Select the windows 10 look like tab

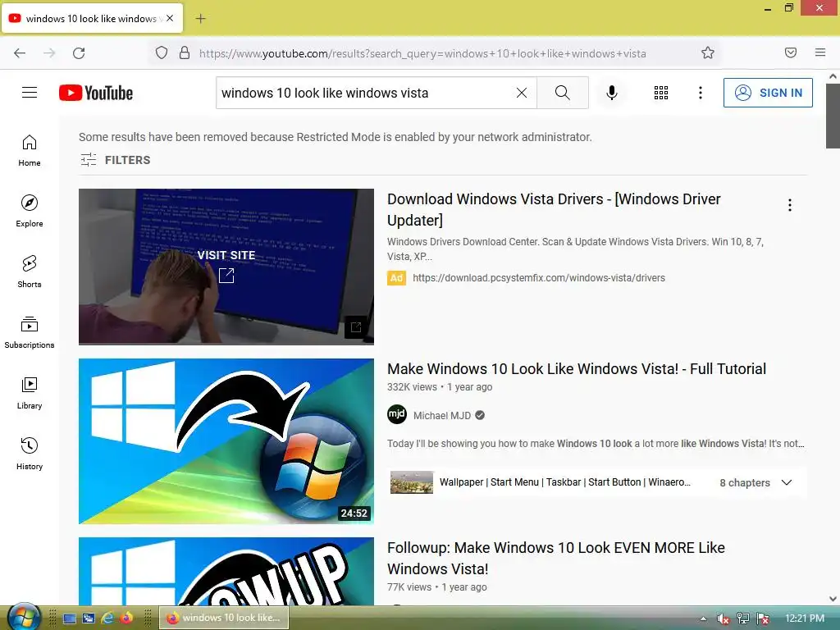[93, 18]
